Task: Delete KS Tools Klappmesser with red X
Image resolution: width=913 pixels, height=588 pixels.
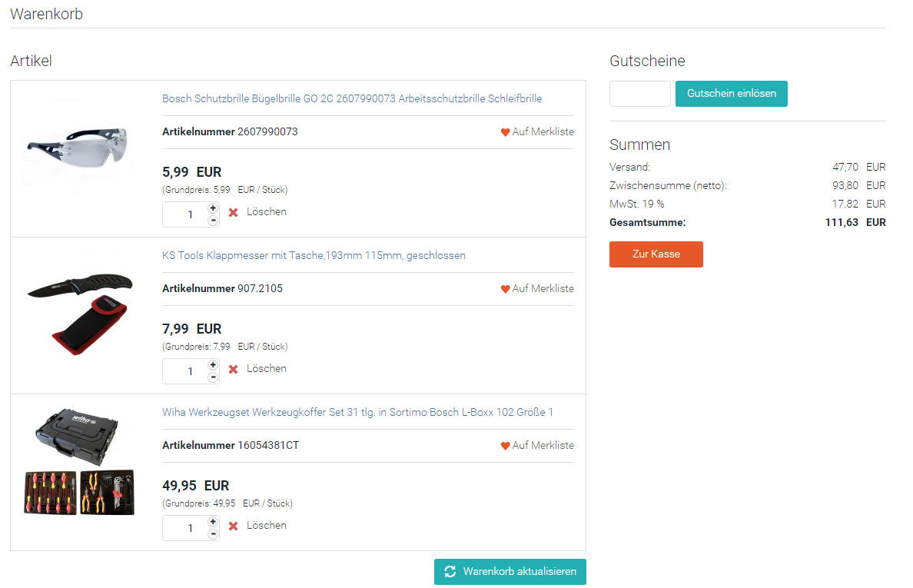Action: 234,369
